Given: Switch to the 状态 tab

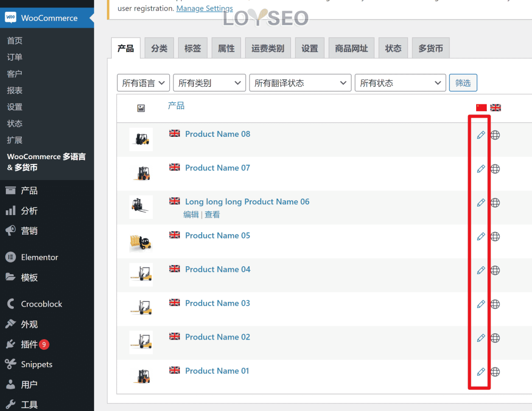Looking at the screenshot, I should [393, 48].
